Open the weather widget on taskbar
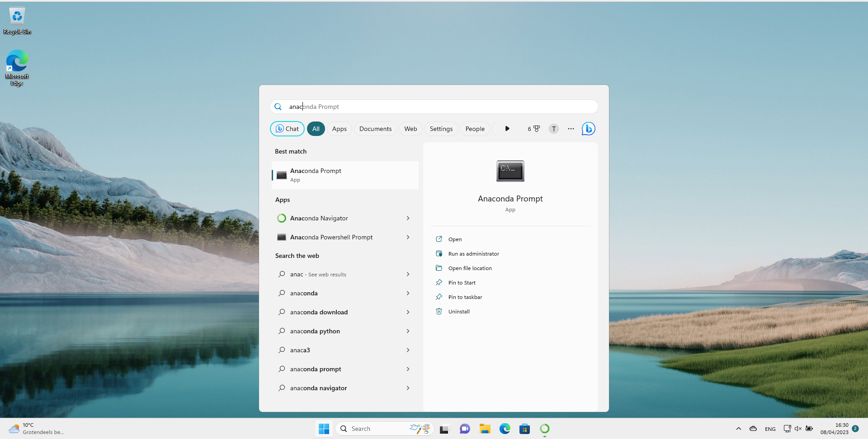This screenshot has height=439, width=868. pos(36,429)
